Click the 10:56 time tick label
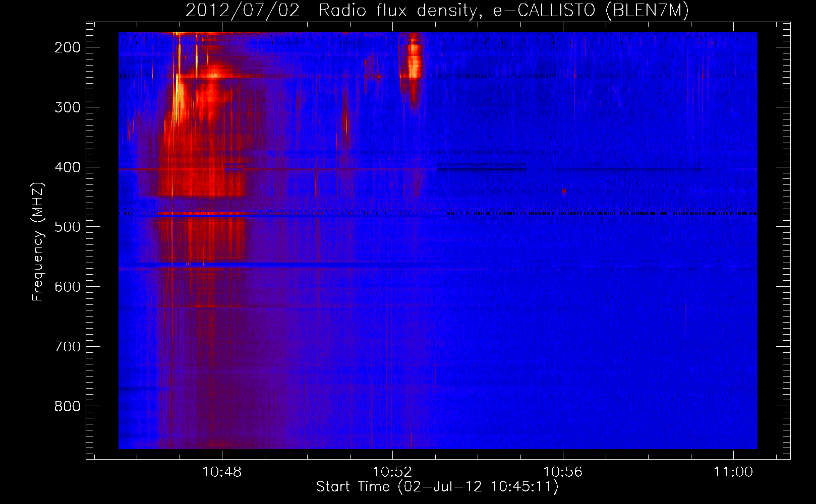Screen dimensions: 816x504 tap(563, 472)
